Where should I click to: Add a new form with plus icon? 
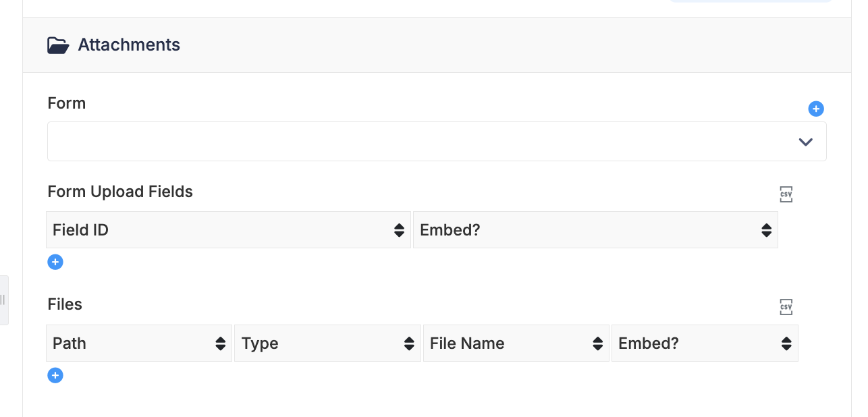816,109
